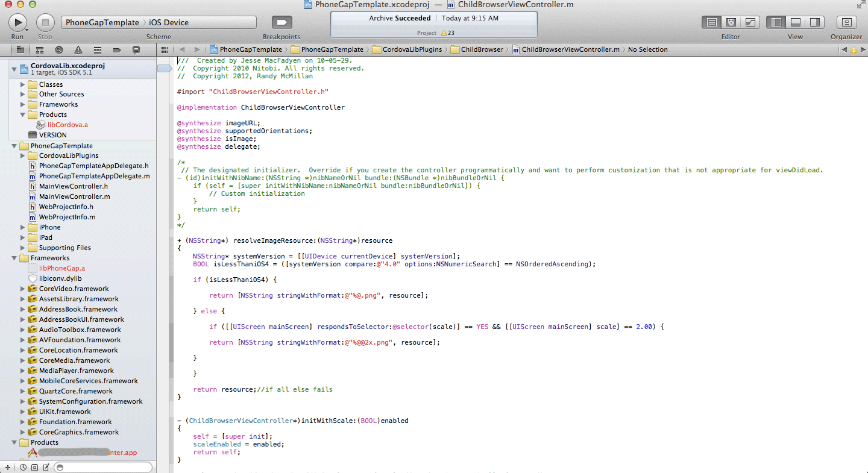Expand the Classes folder
The image size is (868, 473).
click(x=23, y=84)
